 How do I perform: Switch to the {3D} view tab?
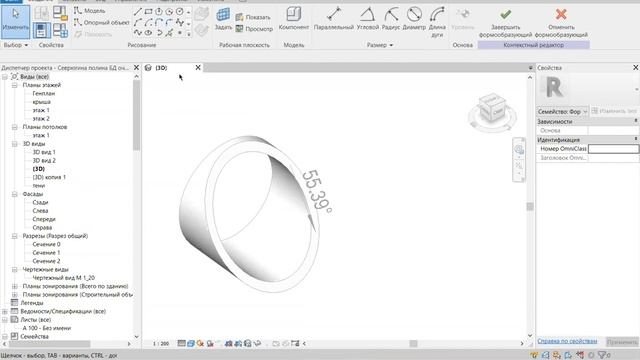(161, 68)
